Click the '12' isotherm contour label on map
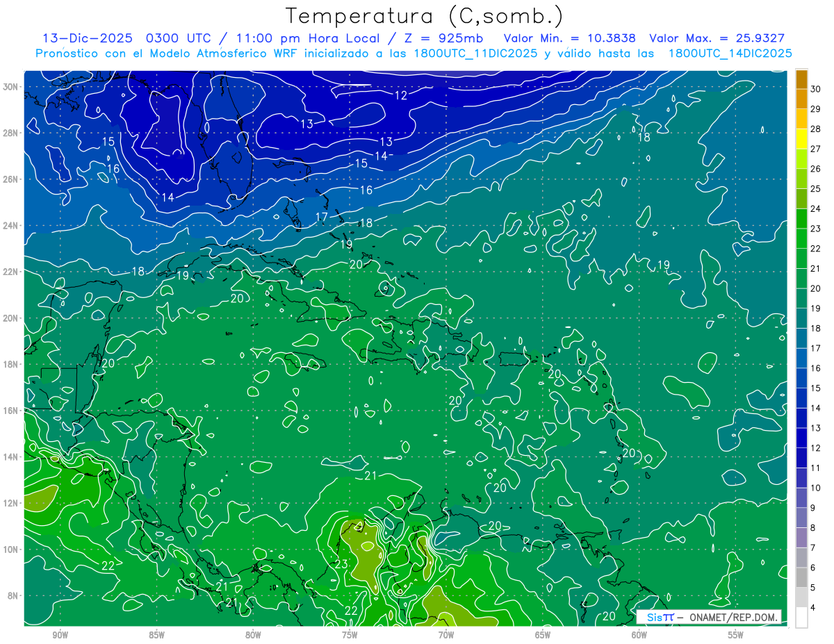This screenshot has height=644, width=834. 401,95
